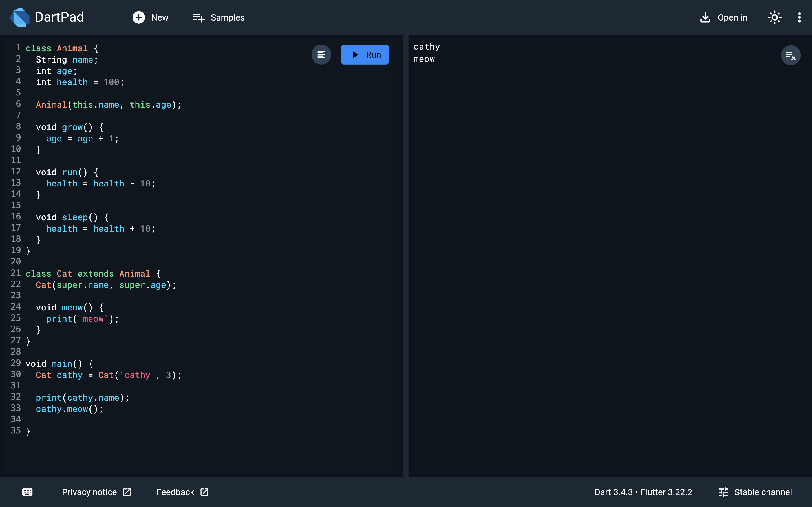Click Dart 3.4.3 Flutter version text
The image size is (812, 507).
click(x=643, y=492)
